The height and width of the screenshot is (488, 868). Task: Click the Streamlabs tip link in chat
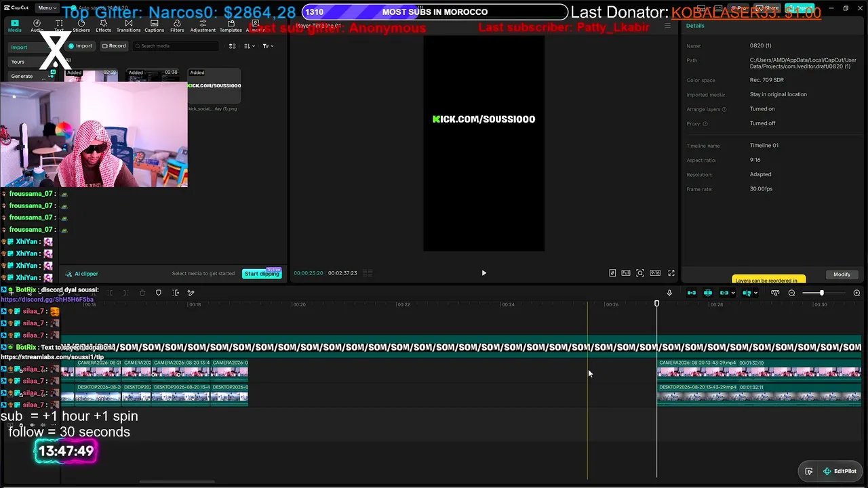coord(52,357)
